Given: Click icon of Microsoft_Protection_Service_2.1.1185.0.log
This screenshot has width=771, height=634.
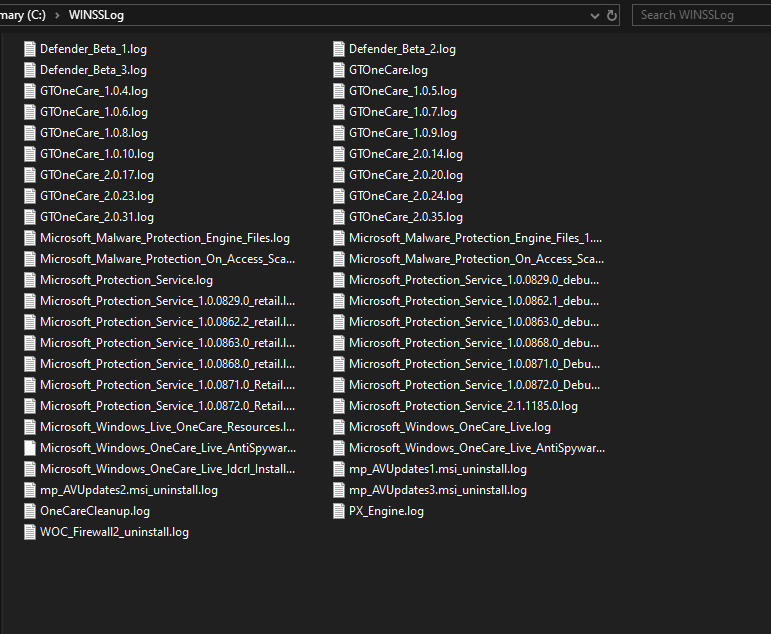Looking at the screenshot, I should [x=339, y=406].
